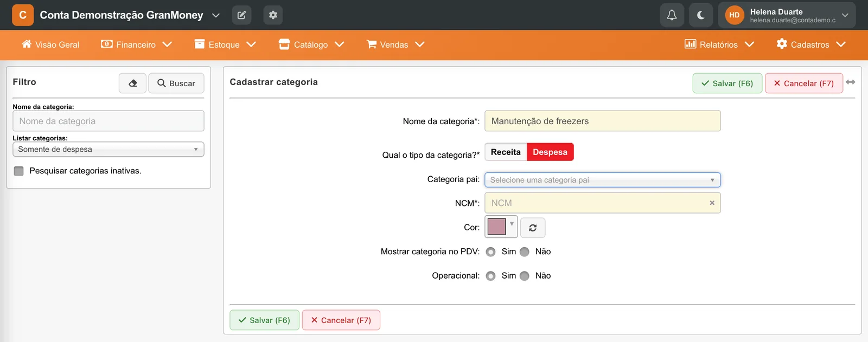The image size is (868, 342).
Task: Open Listar categorias dropdown
Action: [x=108, y=149]
